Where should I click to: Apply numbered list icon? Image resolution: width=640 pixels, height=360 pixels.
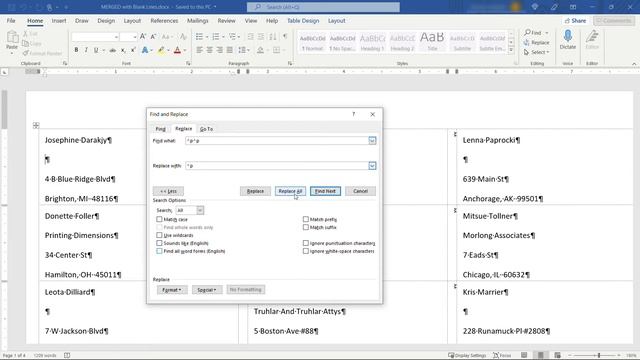point(216,37)
